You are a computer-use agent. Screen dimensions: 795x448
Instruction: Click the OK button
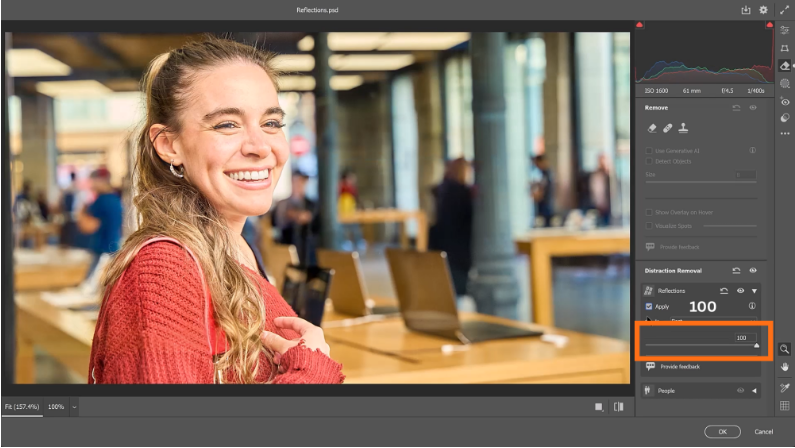coord(722,431)
